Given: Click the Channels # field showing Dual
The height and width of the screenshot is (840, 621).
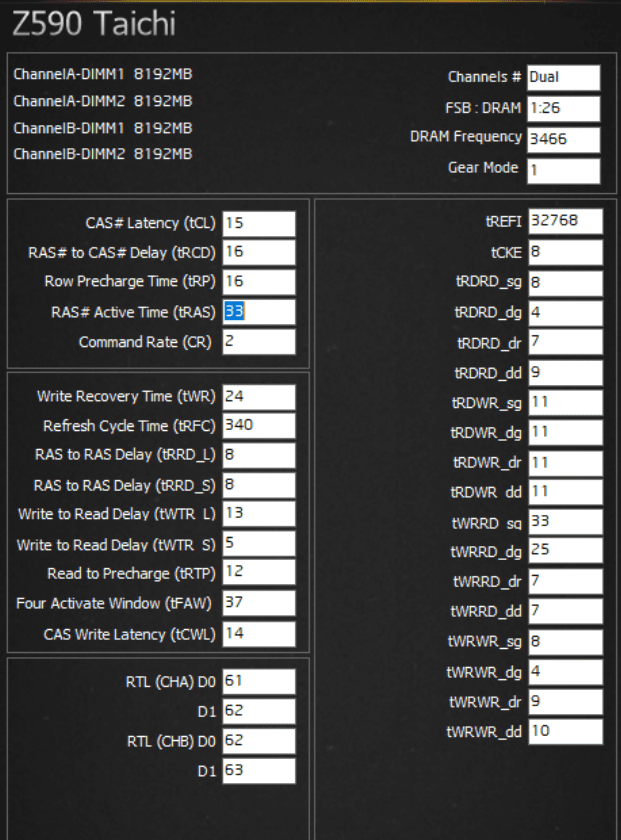Looking at the screenshot, I should click(x=564, y=78).
